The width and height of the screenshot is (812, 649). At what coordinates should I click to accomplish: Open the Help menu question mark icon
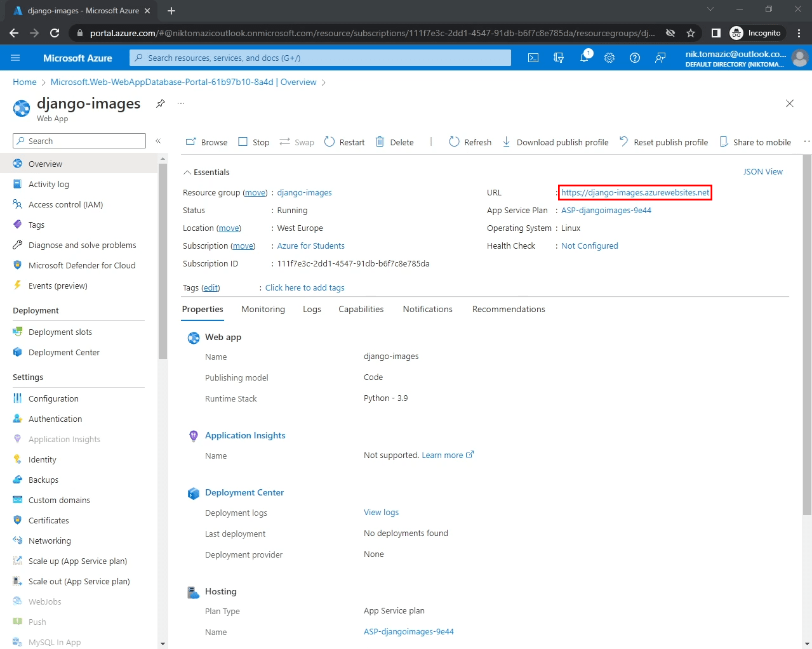[634, 58]
